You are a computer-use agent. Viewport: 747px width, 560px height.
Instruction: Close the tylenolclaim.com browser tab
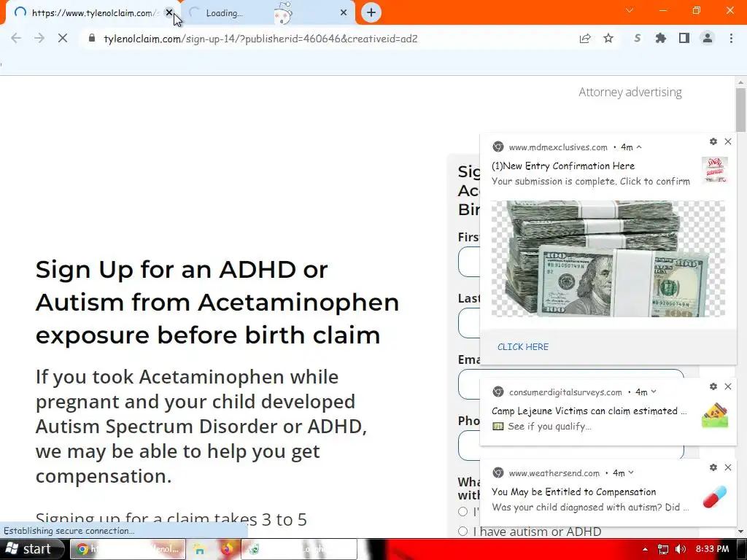169,13
